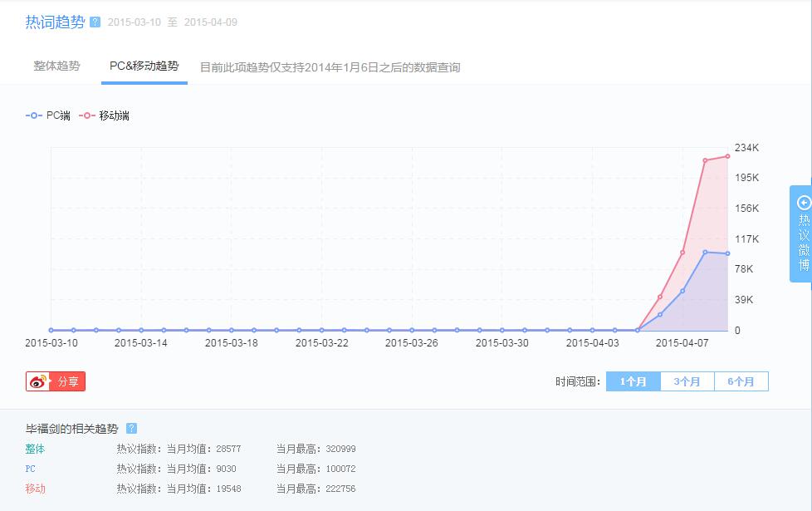Viewport: 812px width, 511px height.
Task: Select the PC&移动趋势 tab
Action: 144,66
